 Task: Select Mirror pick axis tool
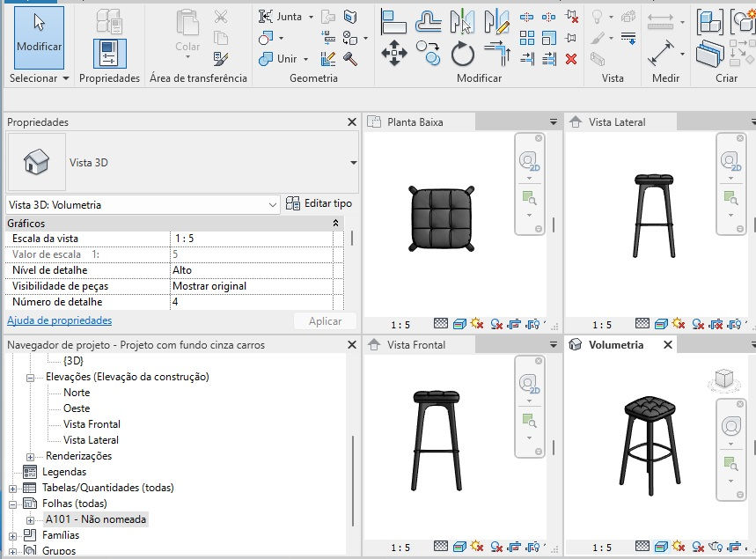[462, 22]
